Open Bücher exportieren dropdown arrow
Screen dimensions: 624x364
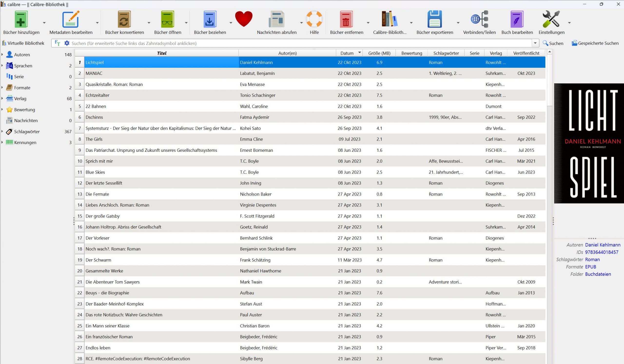(x=458, y=23)
